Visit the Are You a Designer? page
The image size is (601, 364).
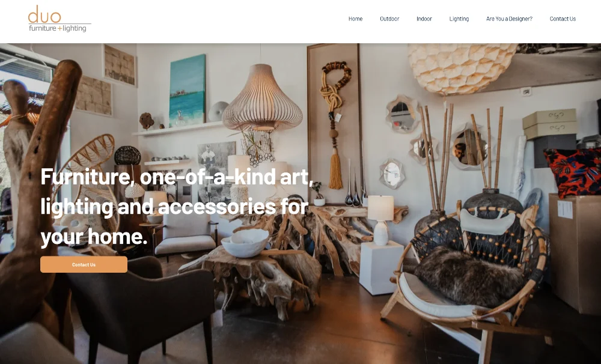(509, 19)
